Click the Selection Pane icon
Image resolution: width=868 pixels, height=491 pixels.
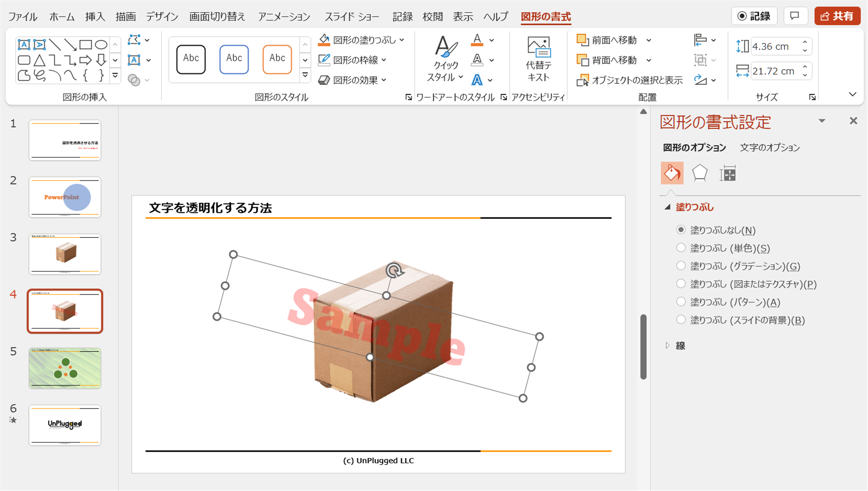583,80
